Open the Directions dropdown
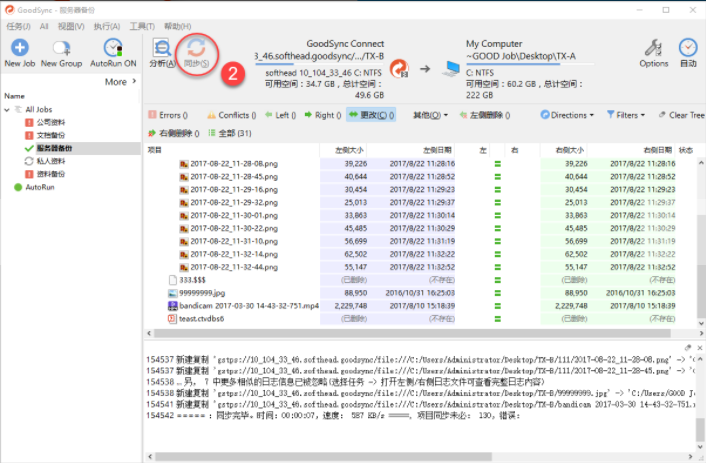 (567, 115)
